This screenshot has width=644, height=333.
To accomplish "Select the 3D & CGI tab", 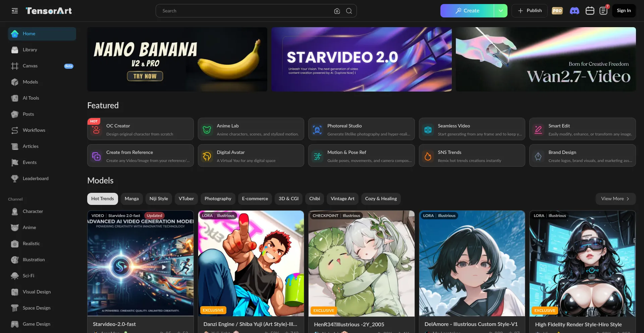I will point(288,199).
